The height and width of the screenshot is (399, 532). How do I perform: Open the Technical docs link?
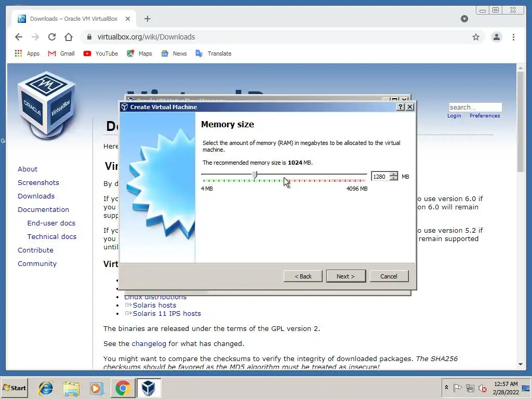pos(51,236)
